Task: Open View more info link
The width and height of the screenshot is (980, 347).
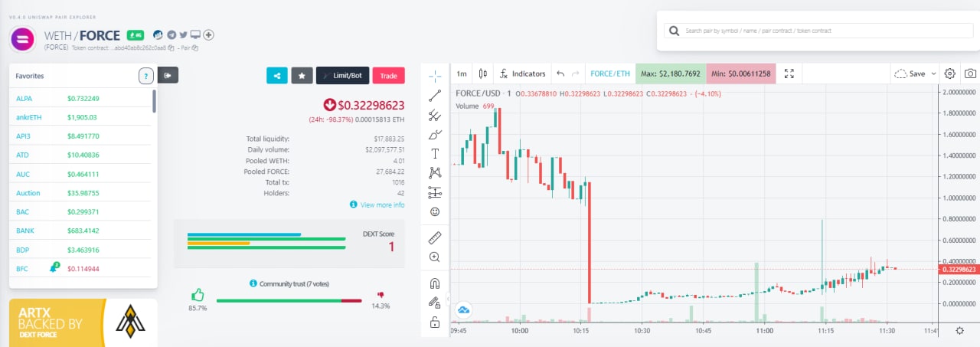Action: (377, 205)
